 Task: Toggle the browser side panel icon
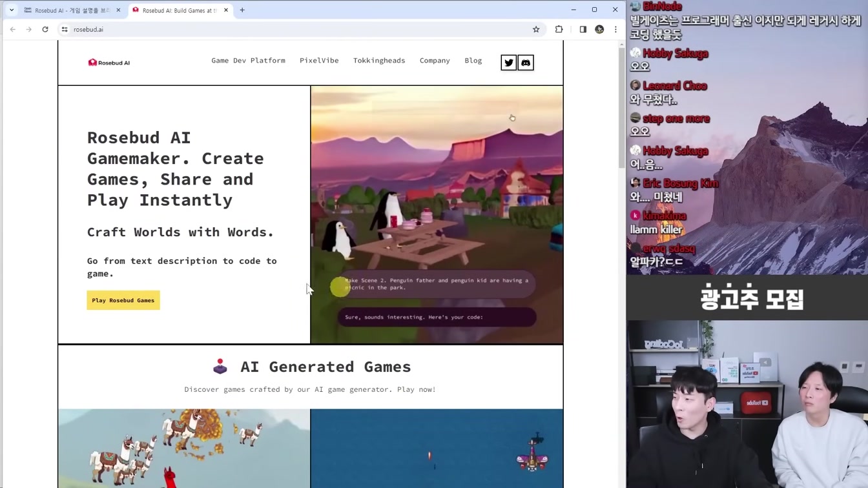click(x=583, y=29)
